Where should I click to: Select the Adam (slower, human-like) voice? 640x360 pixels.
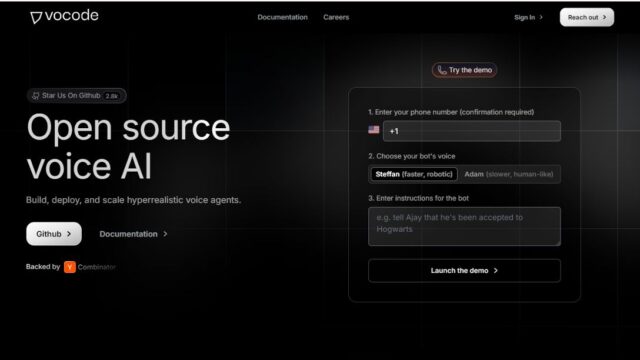tap(509, 174)
